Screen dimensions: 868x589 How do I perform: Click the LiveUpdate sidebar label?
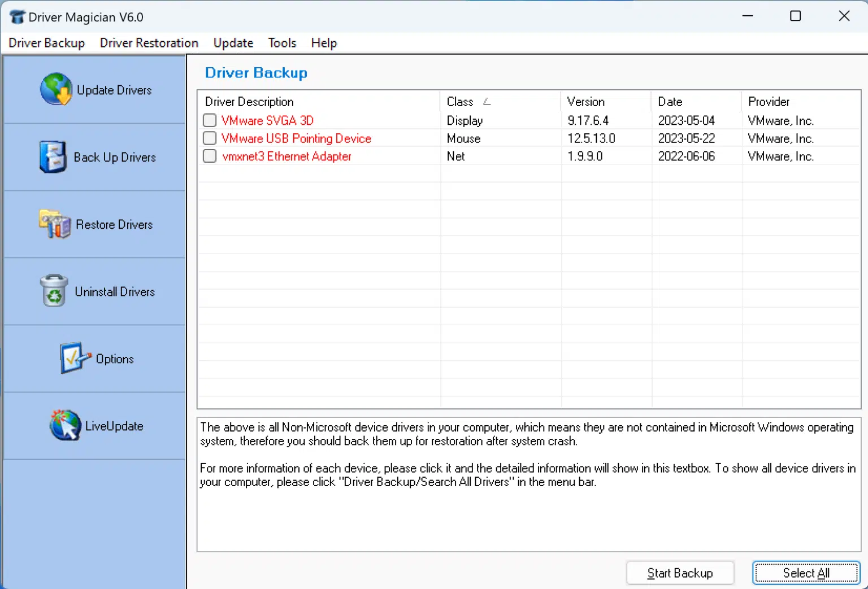[114, 426]
